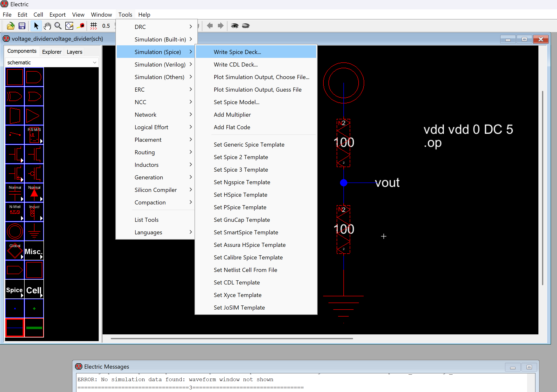Screen dimensions: 557x392
Task: Pick the off-page connector component
Action: (x=14, y=270)
